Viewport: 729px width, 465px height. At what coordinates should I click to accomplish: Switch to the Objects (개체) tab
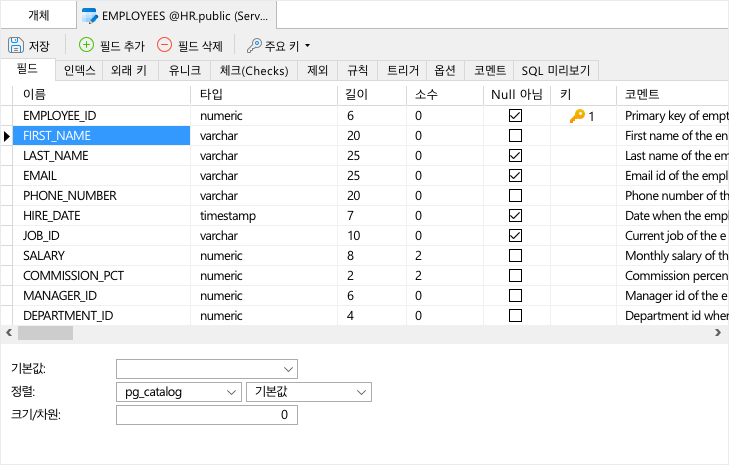[38, 15]
